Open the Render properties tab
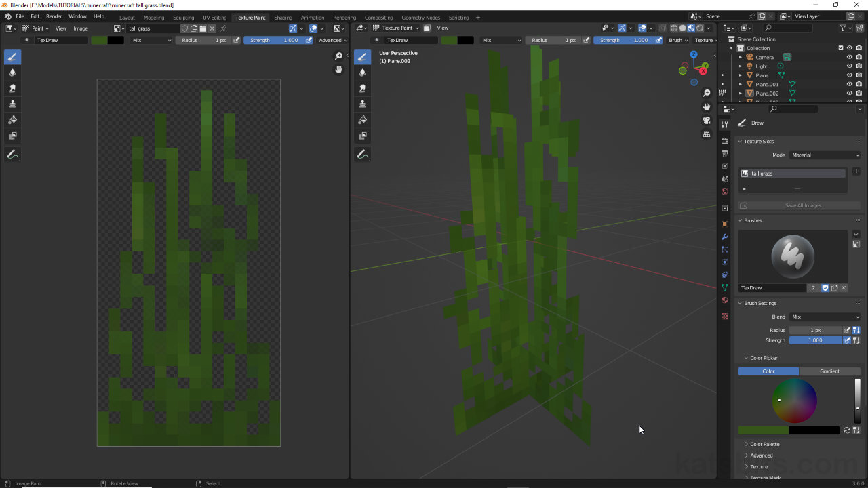Viewport: 868px width, 488px height. [724, 141]
